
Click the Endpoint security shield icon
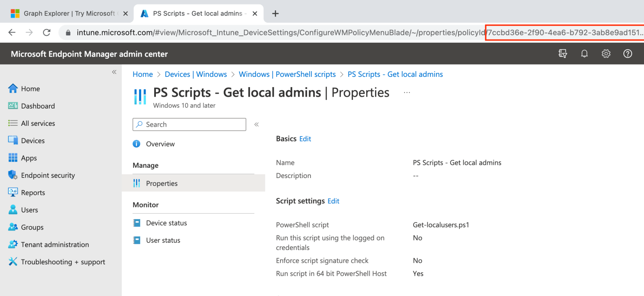tap(13, 175)
